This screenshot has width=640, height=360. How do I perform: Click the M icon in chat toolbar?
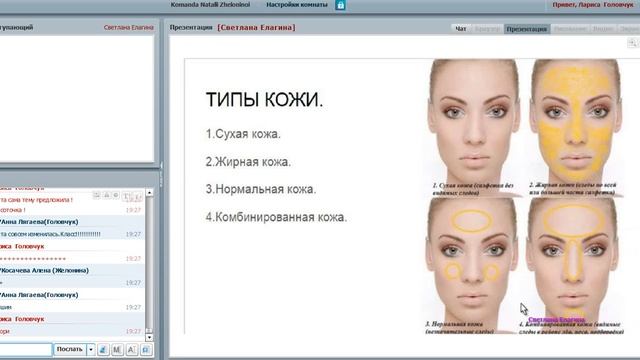[x=117, y=349]
